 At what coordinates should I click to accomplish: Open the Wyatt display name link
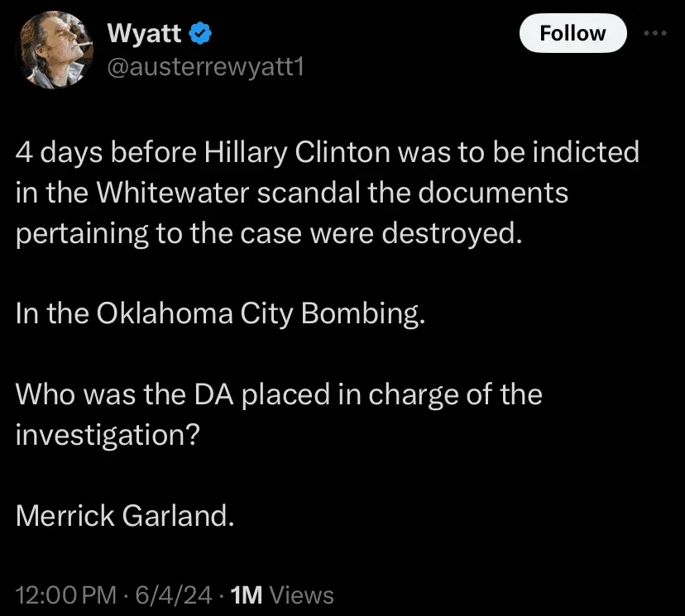pos(146,34)
